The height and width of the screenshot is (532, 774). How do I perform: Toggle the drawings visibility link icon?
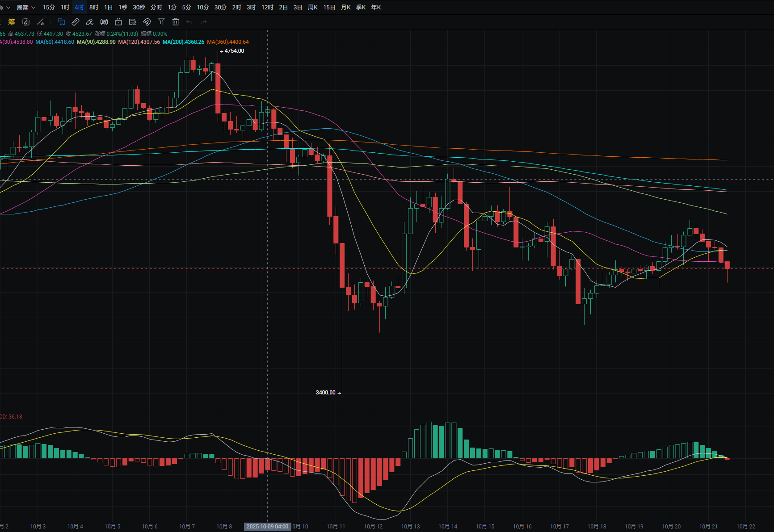coord(147,22)
